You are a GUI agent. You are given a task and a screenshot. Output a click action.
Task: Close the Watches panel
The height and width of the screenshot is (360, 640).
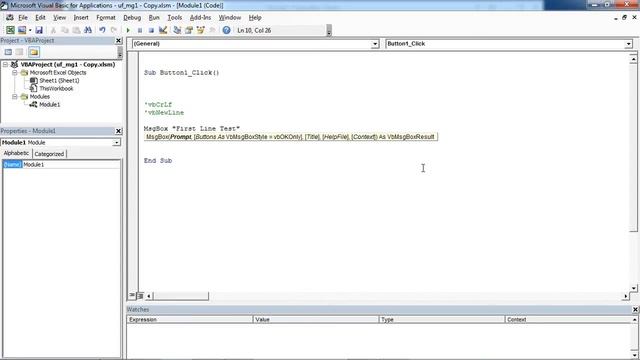(635, 309)
